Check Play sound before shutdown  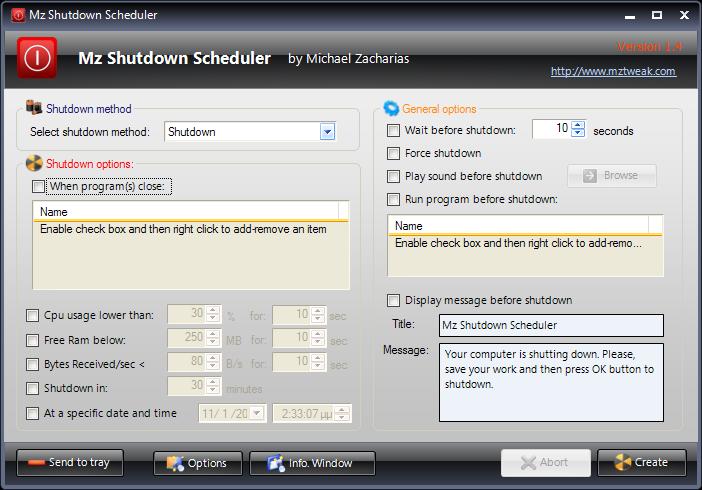click(394, 176)
